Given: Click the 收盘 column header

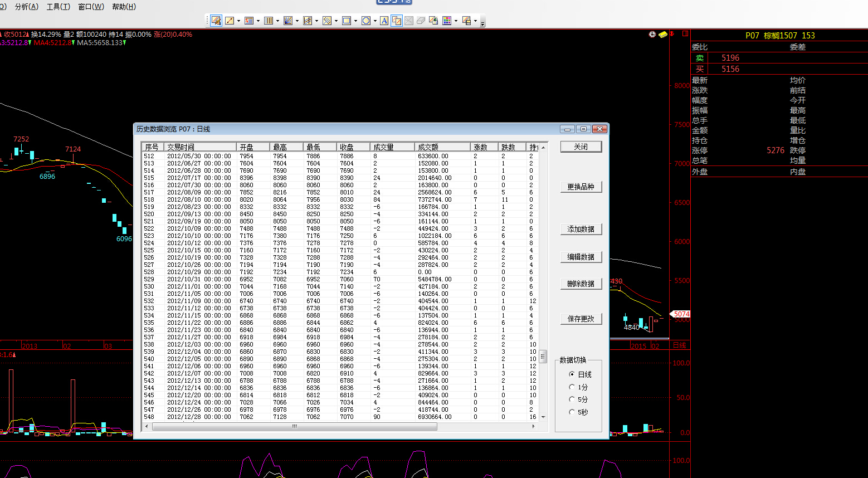Looking at the screenshot, I should coord(347,147).
